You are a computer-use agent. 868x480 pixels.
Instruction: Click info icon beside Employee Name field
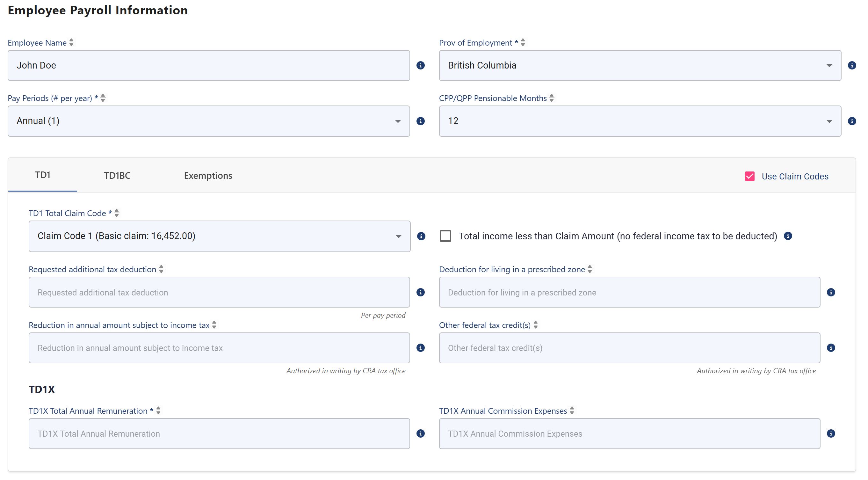(x=420, y=65)
